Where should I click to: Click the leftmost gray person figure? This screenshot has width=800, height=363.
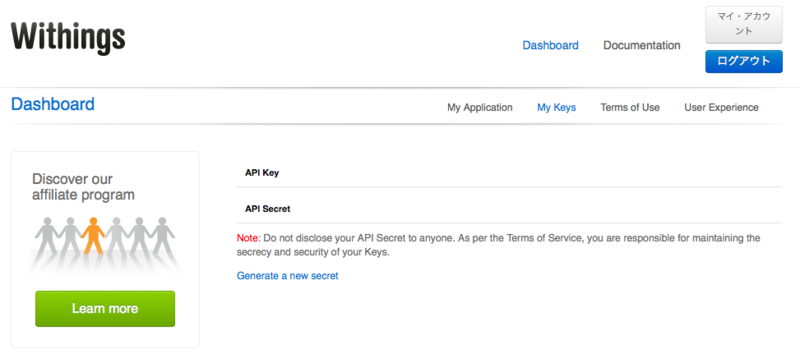pyautogui.click(x=47, y=235)
